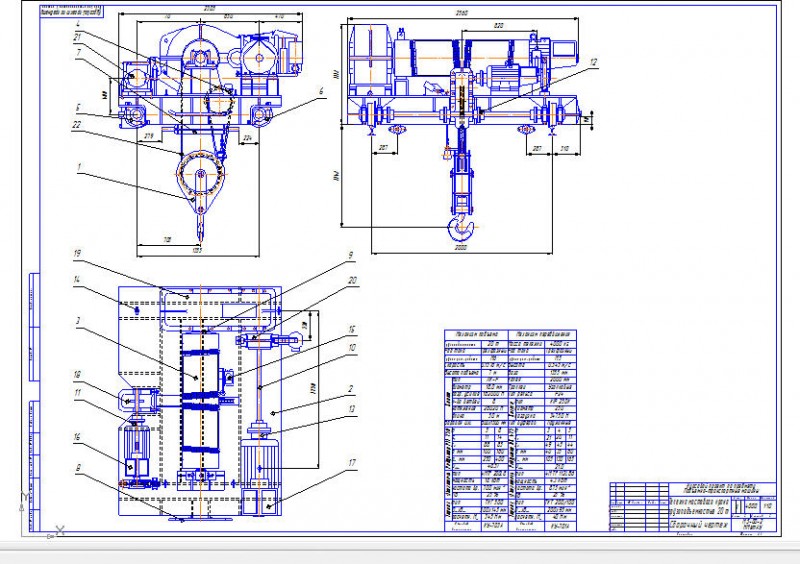The image size is (800, 564).
Task: Click 'Сборочный чертеж' in the title block
Action: pos(699,525)
